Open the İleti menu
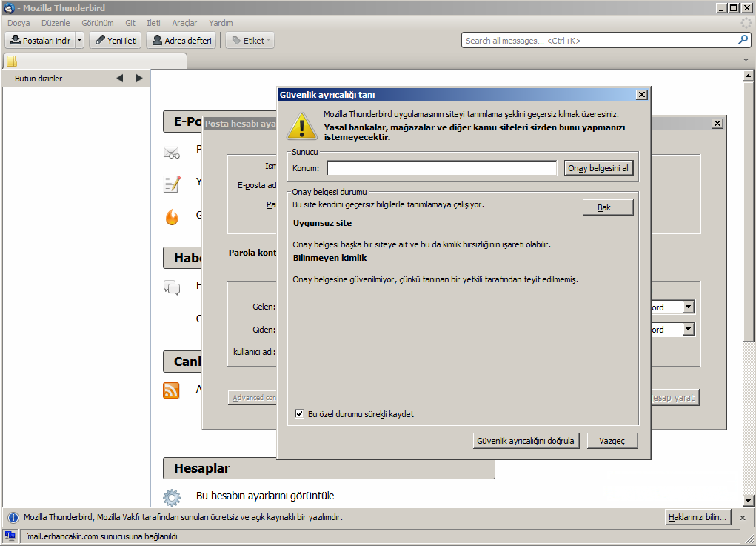The height and width of the screenshot is (546, 756). (x=153, y=23)
